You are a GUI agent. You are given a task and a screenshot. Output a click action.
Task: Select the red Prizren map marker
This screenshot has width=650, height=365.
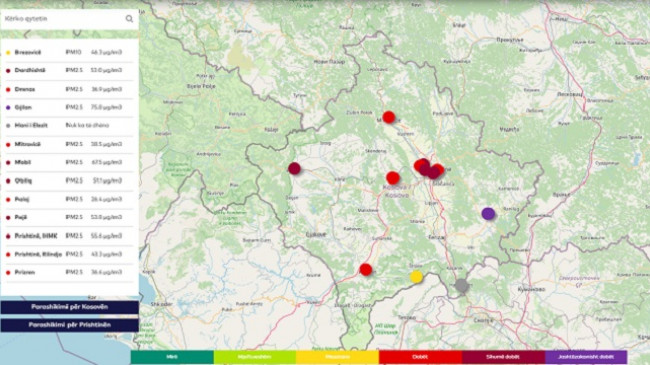pyautogui.click(x=366, y=270)
